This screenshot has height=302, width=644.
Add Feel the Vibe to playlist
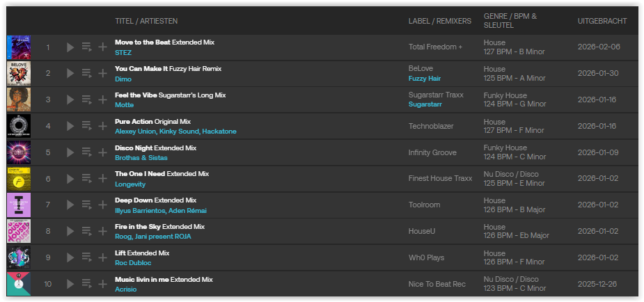pyautogui.click(x=102, y=100)
